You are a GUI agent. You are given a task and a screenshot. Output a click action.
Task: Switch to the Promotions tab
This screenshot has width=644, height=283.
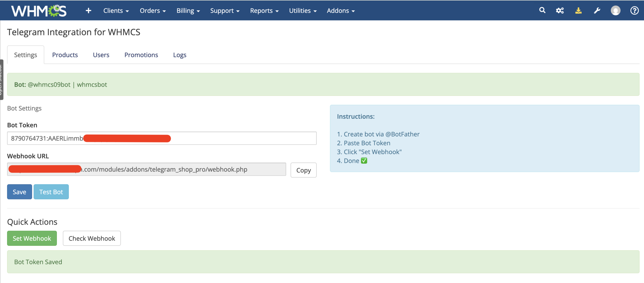pyautogui.click(x=141, y=55)
